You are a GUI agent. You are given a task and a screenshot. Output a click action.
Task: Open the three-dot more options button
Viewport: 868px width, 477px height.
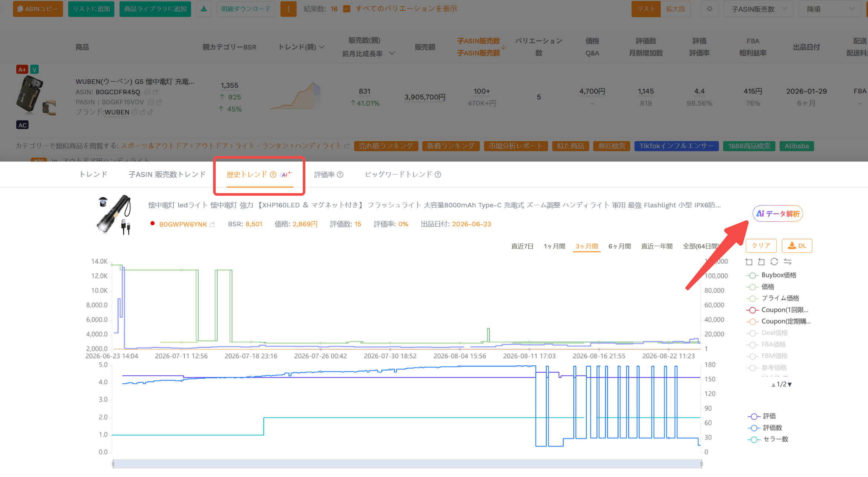(288, 9)
